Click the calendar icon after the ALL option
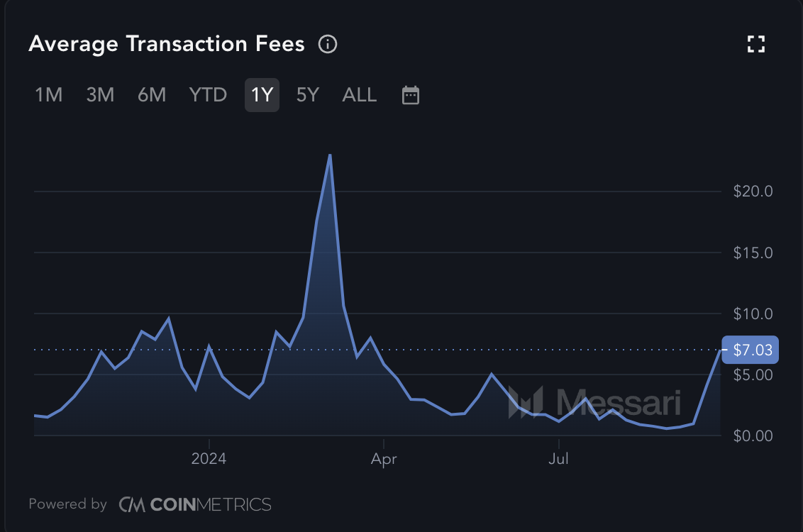Screen dimensions: 803x532 tap(410, 94)
